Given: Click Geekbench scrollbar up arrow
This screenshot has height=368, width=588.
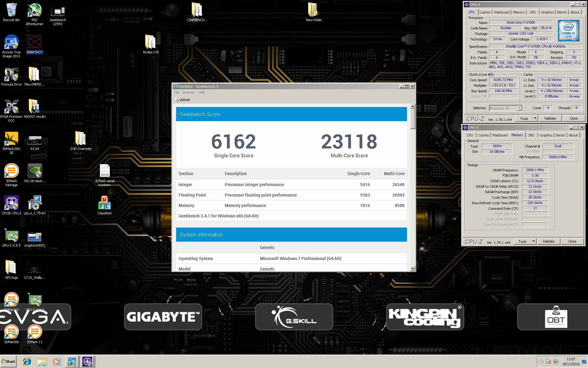Looking at the screenshot, I should pos(413,106).
